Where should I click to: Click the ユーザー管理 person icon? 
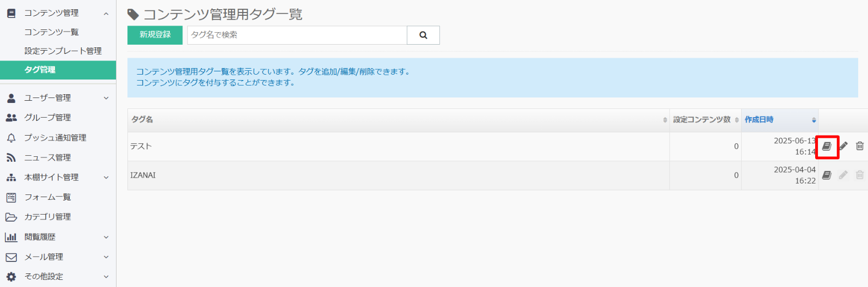pos(11,98)
